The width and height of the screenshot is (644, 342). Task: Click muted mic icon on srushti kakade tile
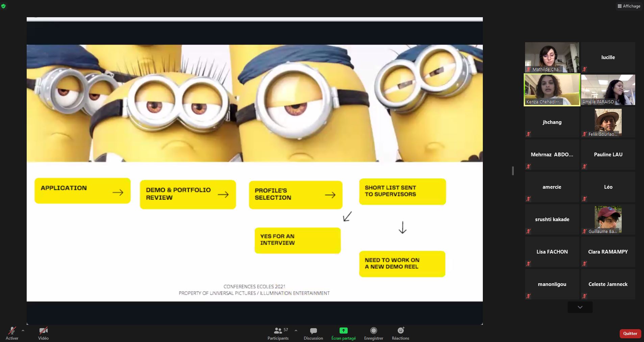coord(528,231)
